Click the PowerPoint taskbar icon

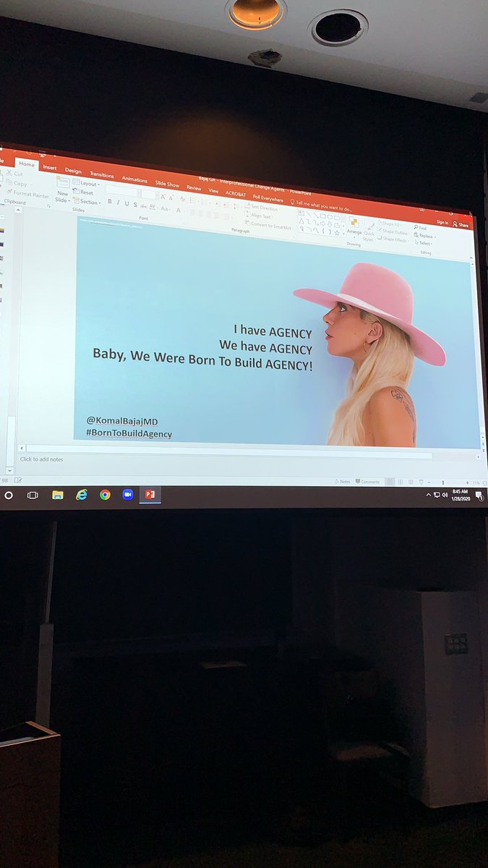150,495
